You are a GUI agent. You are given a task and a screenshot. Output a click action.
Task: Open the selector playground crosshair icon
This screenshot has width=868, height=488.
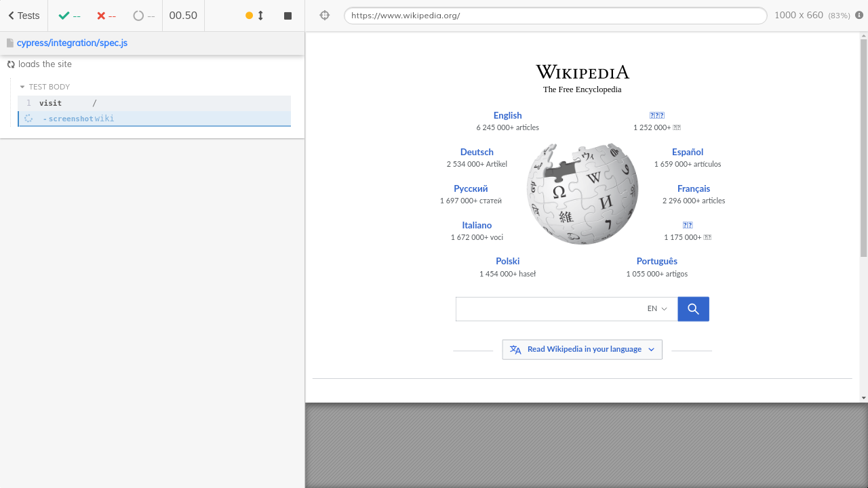[x=325, y=16]
